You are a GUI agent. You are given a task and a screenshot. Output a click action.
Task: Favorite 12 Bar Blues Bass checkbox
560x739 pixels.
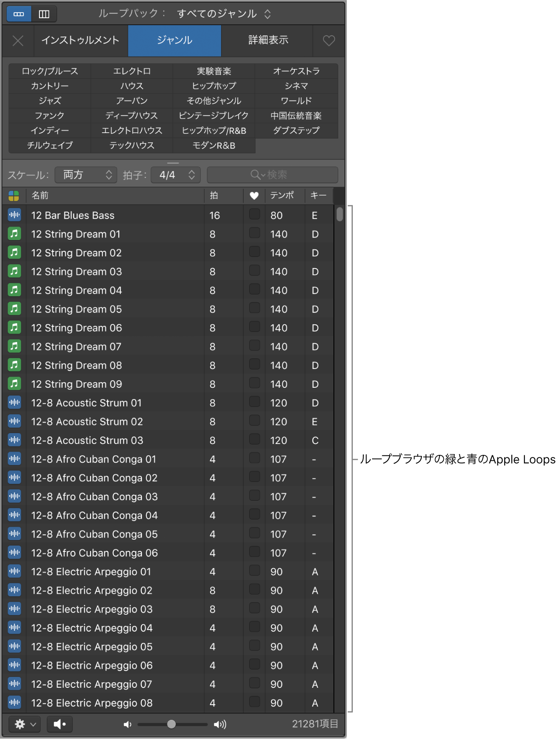254,214
